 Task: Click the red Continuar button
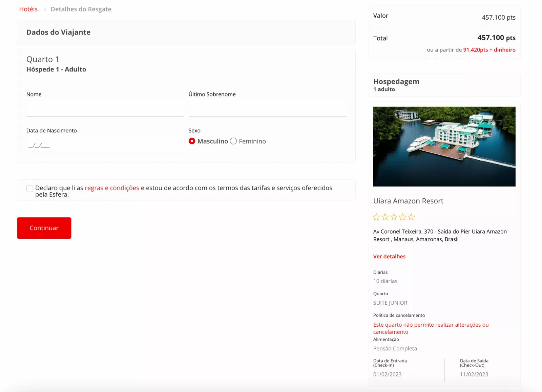coord(44,228)
